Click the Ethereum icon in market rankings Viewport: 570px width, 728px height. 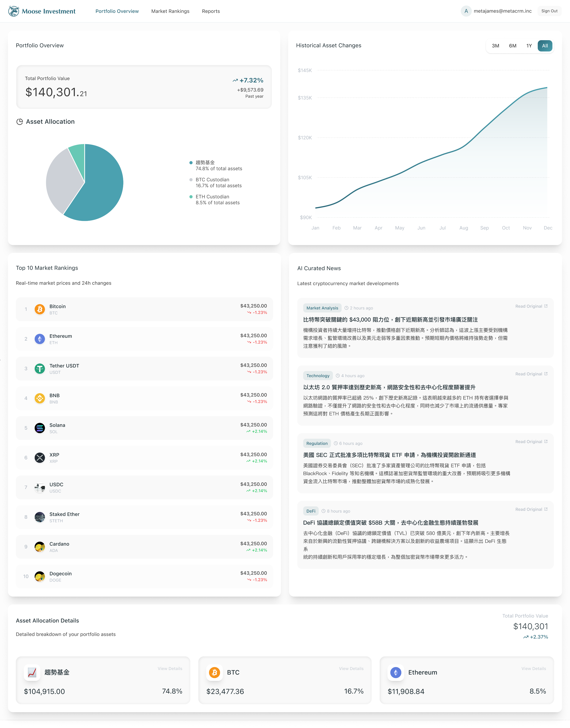click(x=40, y=339)
